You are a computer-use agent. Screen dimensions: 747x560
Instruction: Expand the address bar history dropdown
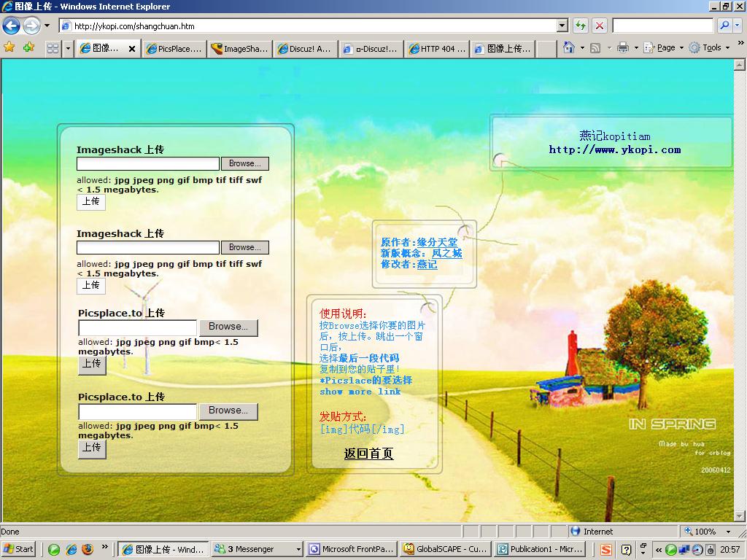click(562, 26)
